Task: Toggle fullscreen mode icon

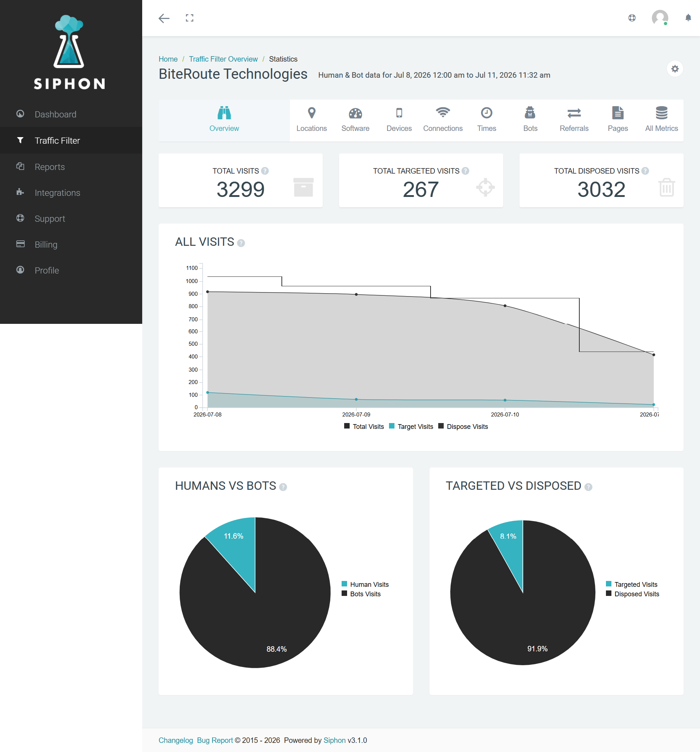Action: pos(190,18)
